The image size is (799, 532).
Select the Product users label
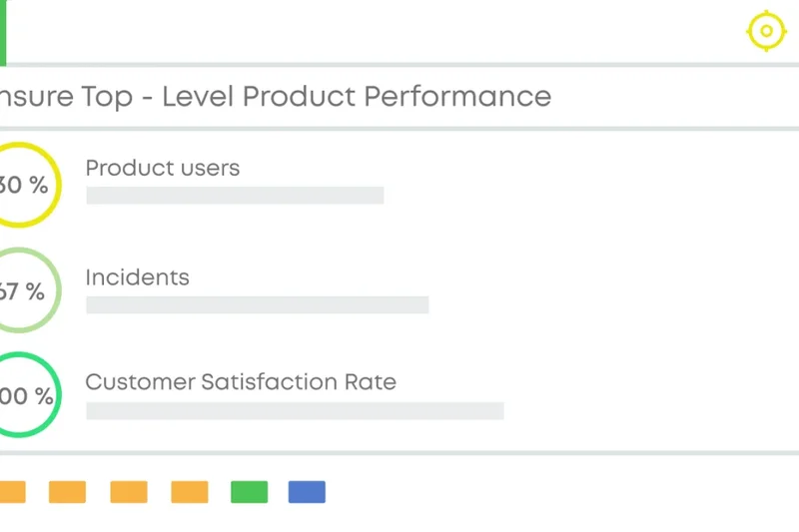click(x=163, y=168)
